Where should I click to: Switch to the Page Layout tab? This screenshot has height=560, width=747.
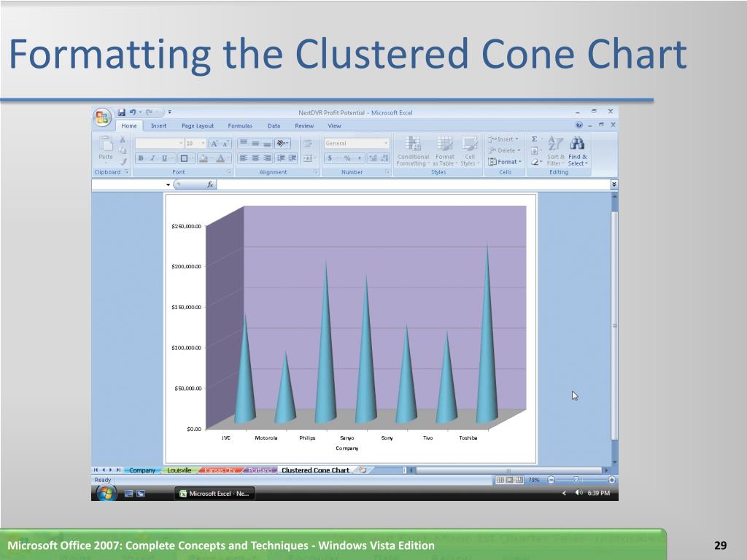click(x=198, y=125)
